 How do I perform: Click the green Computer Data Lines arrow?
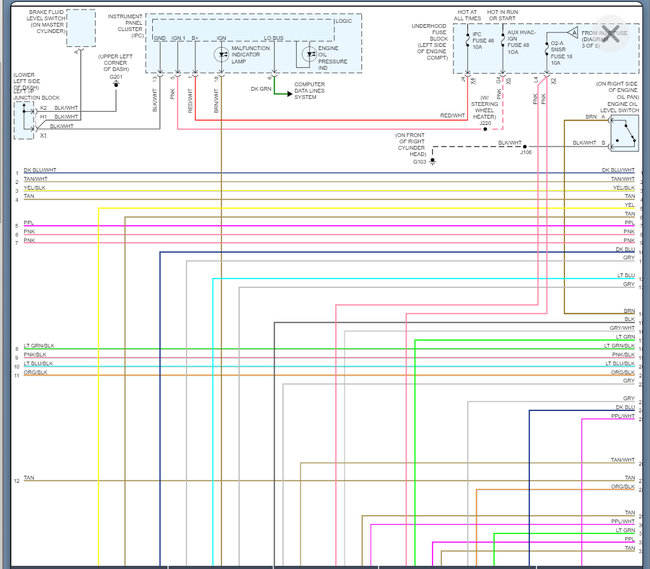(x=284, y=94)
